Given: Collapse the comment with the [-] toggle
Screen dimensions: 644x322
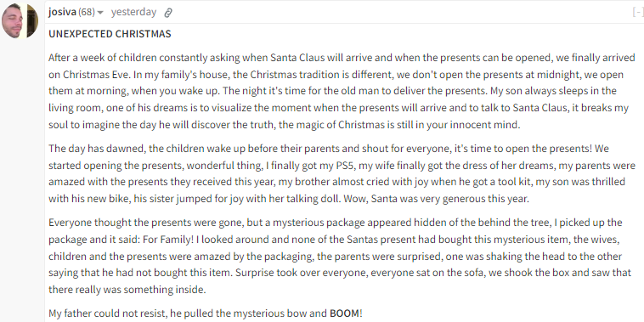Looking at the screenshot, I should click(x=638, y=13).
